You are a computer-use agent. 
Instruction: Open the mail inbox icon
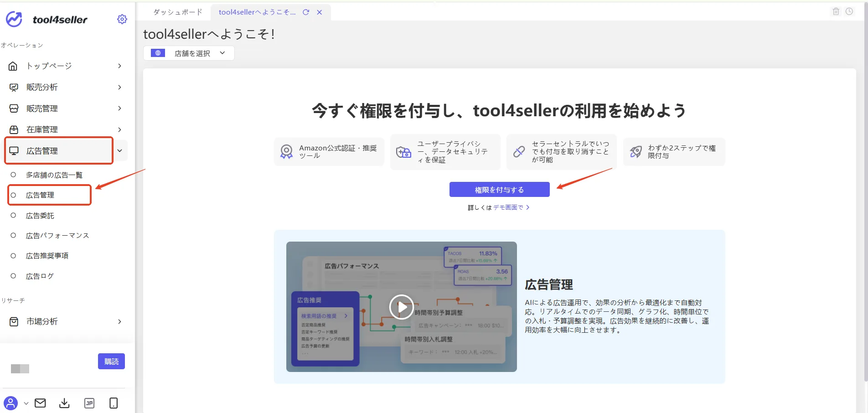[x=40, y=403]
